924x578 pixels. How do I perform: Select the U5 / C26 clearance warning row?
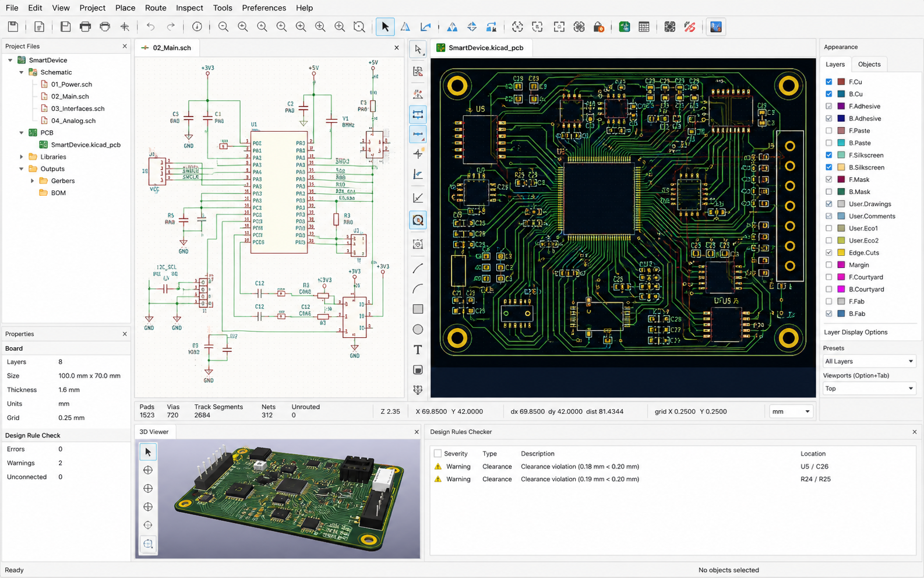point(672,467)
